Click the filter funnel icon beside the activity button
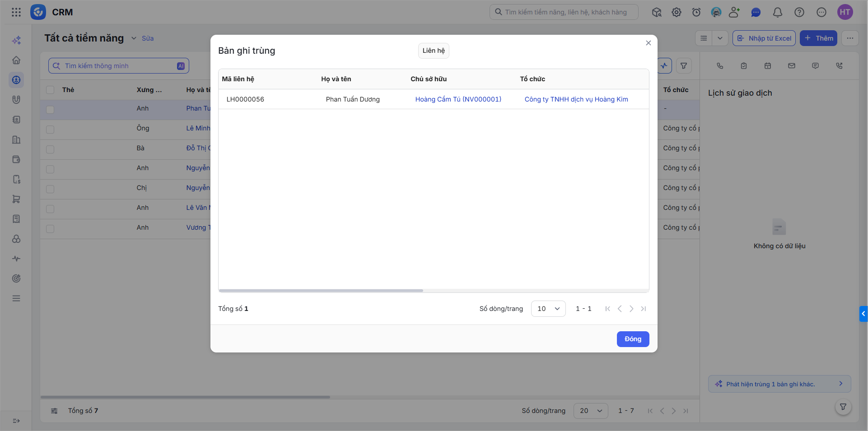The image size is (868, 431). coord(684,66)
